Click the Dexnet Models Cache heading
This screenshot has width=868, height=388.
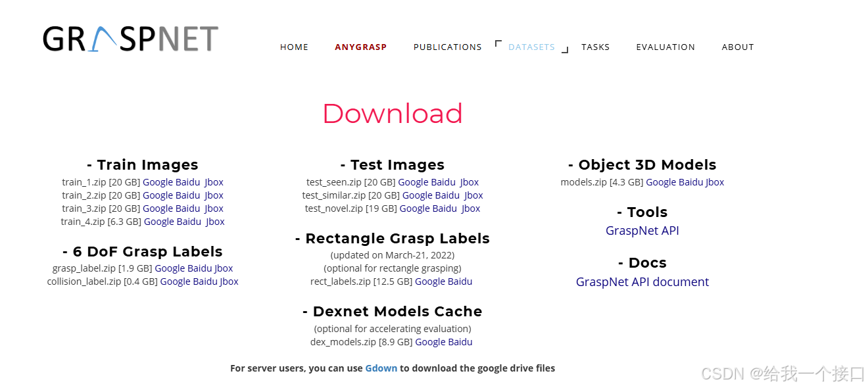pos(393,312)
